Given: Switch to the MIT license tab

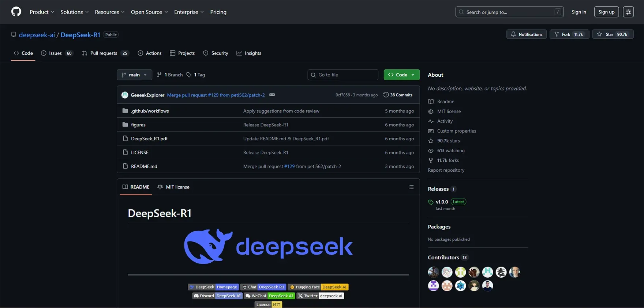Looking at the screenshot, I should point(173,187).
